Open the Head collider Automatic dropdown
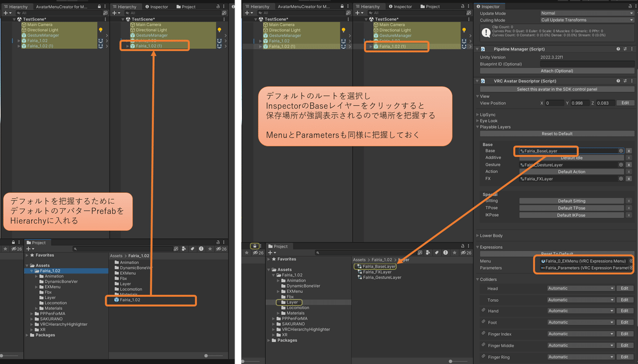Screen dimensions: 638x364 [x=581, y=288]
